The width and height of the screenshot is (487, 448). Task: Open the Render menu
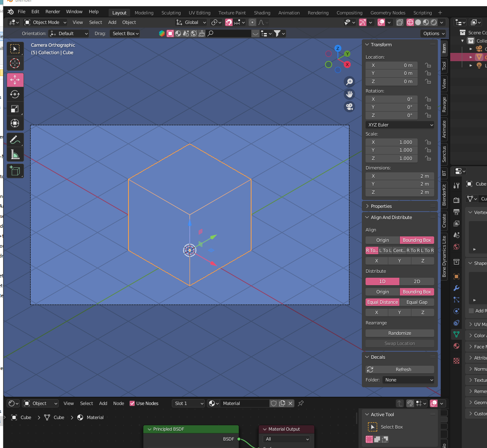point(52,12)
